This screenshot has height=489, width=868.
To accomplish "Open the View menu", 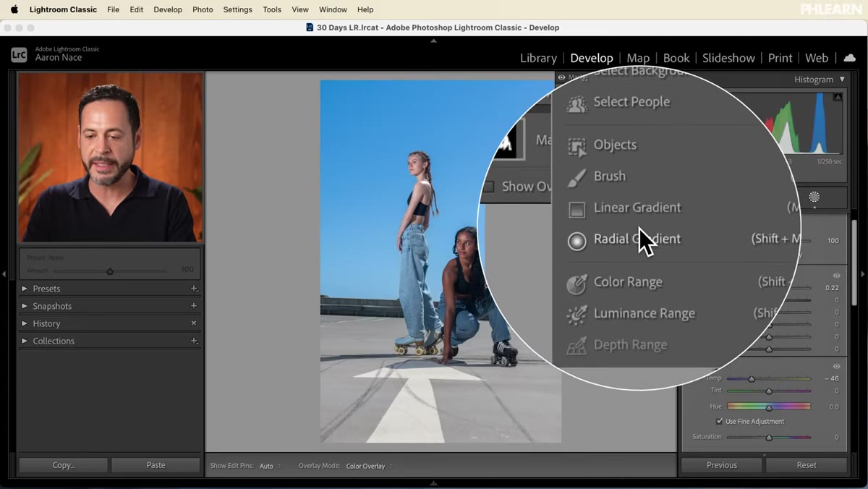I will 300,9.
